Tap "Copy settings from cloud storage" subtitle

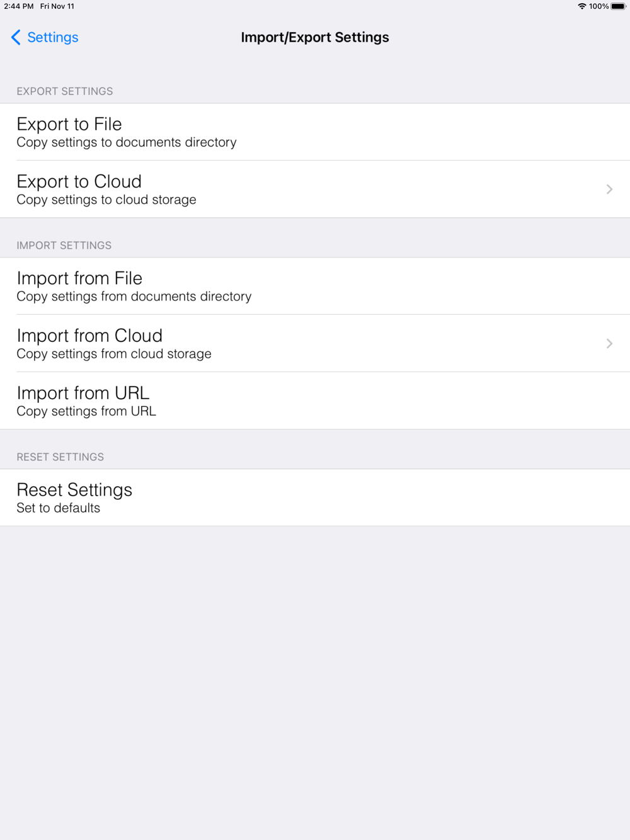114,354
